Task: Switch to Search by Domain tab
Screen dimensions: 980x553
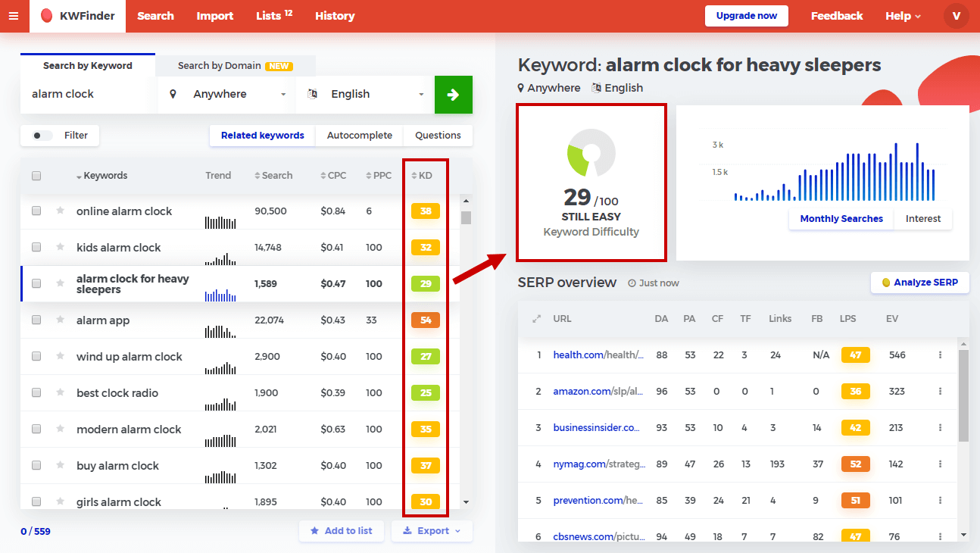Action: [236, 66]
